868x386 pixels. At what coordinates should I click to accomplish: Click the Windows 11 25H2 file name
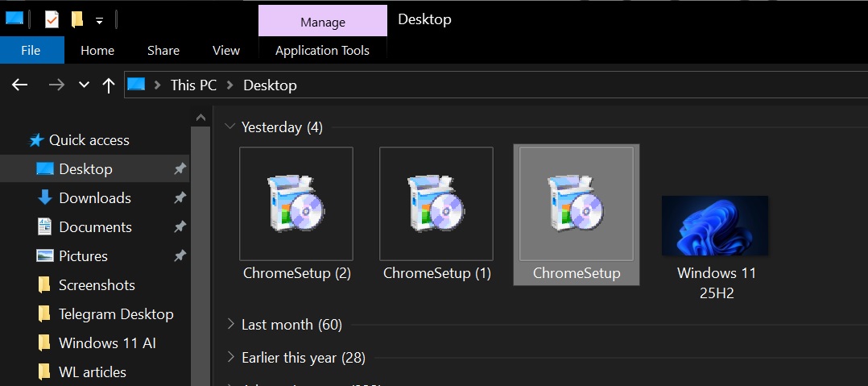(x=717, y=283)
